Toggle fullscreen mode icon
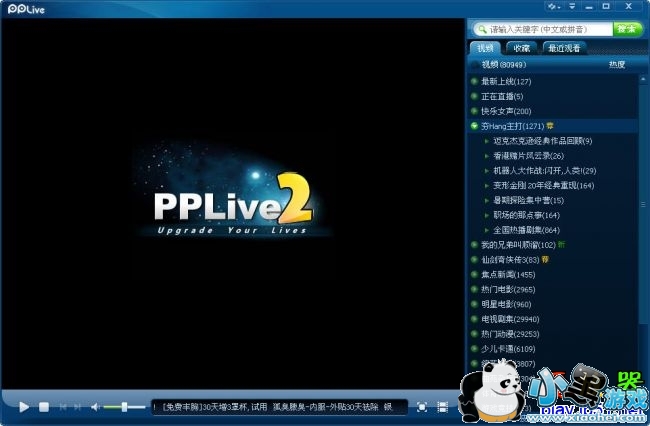Screen dimensions: 650x426 pyautogui.click(x=422, y=407)
